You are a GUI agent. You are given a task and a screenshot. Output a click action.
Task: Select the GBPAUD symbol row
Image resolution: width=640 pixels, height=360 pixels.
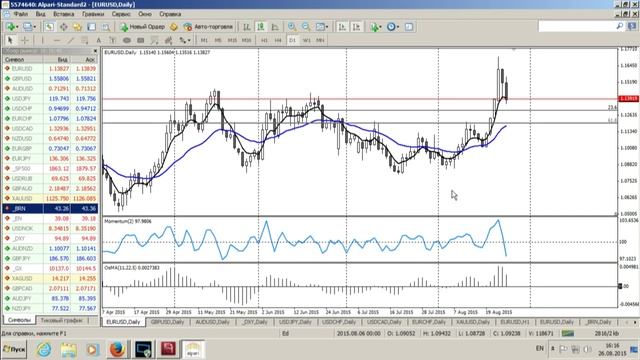(50, 189)
